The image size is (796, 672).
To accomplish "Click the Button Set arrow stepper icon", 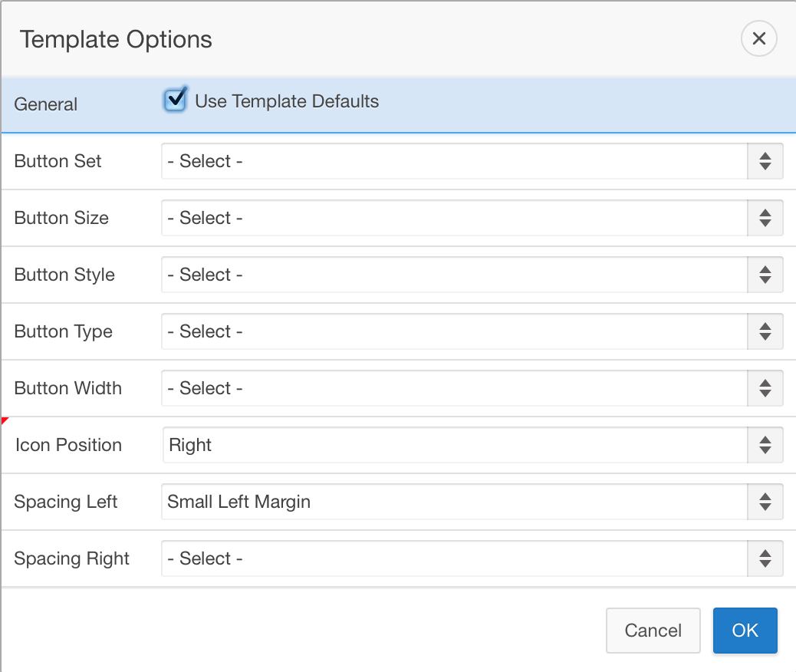I will click(x=765, y=161).
